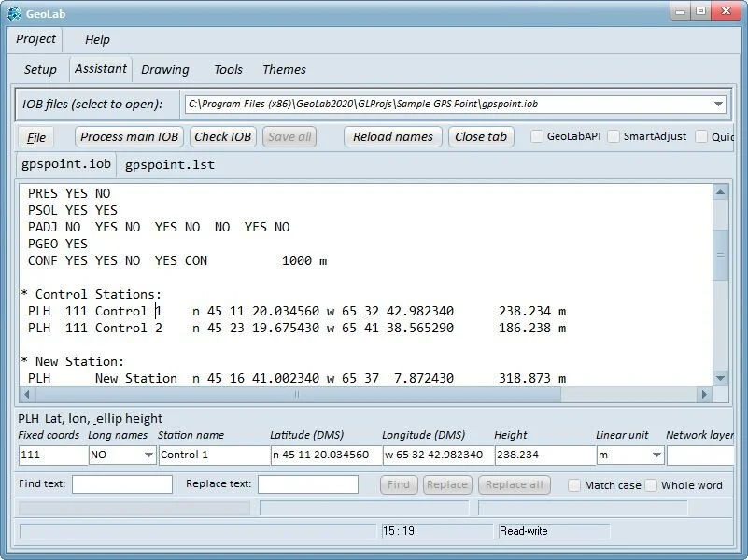Viewport: 748px width, 560px height.
Task: Switch to the Setup tab
Action: (x=40, y=70)
